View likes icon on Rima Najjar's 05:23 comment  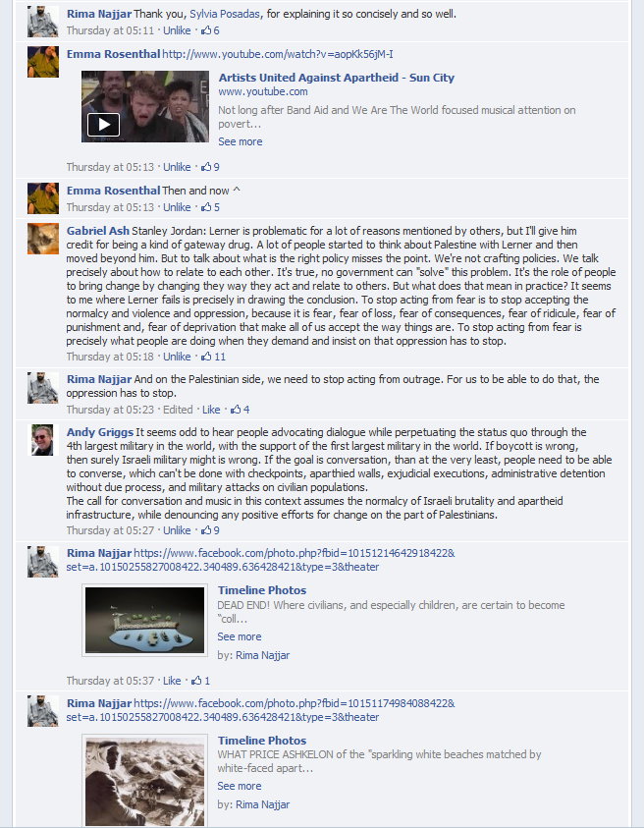pos(236,410)
